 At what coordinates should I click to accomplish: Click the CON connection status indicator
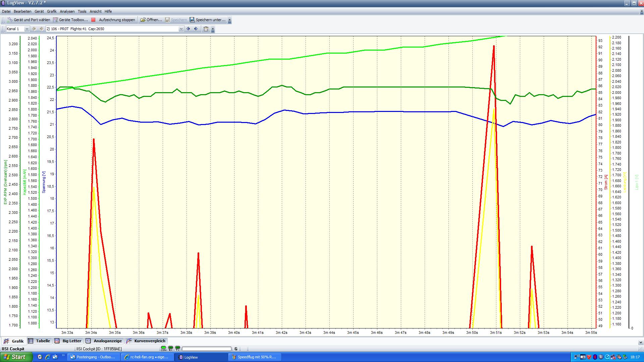pos(163,349)
